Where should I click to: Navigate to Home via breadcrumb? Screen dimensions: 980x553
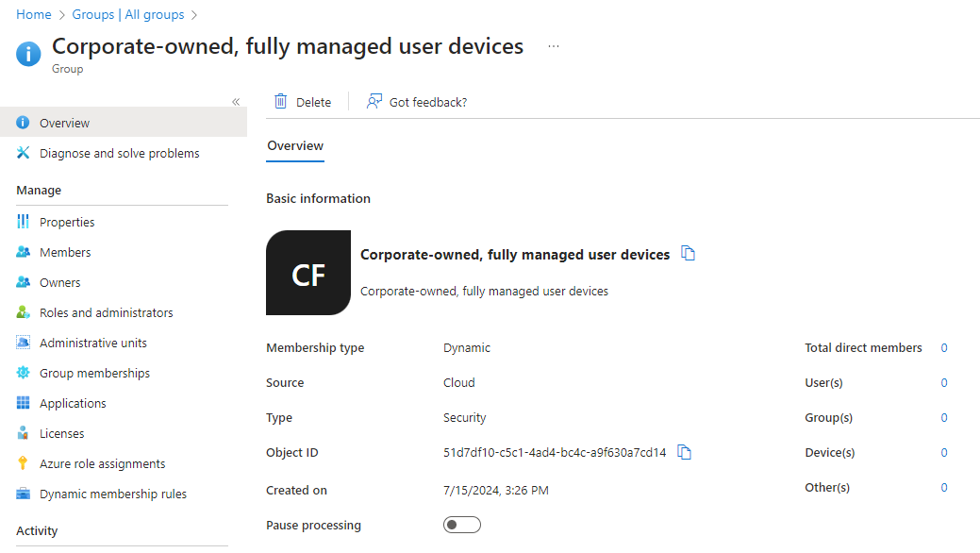[33, 14]
